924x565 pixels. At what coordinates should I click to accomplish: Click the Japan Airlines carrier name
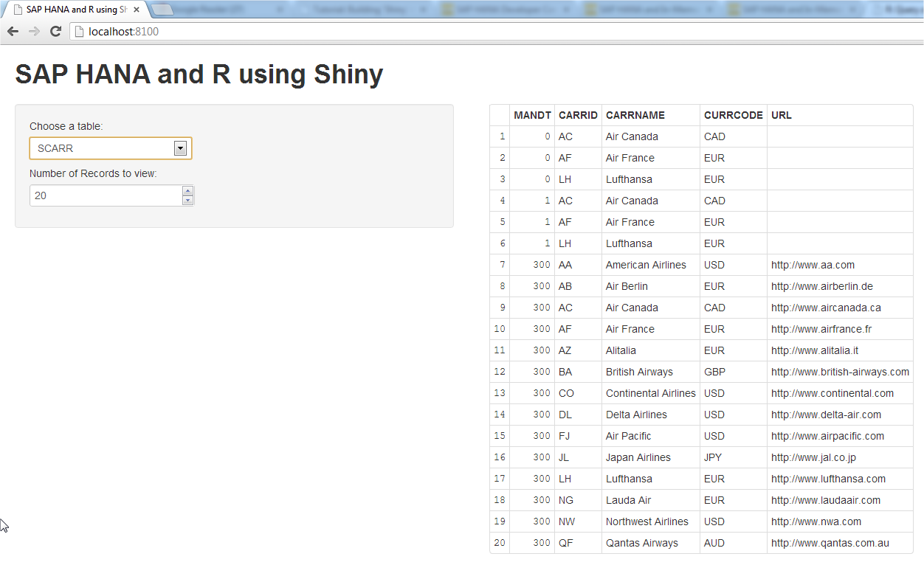tap(638, 457)
